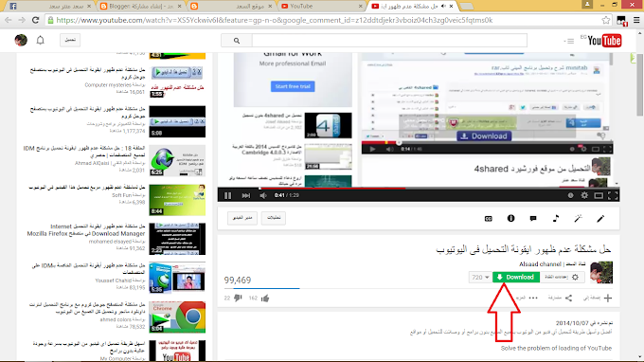Viewport: 644px width, 362px height.
Task: Click the thumbs down dislike icon
Action: (238, 299)
